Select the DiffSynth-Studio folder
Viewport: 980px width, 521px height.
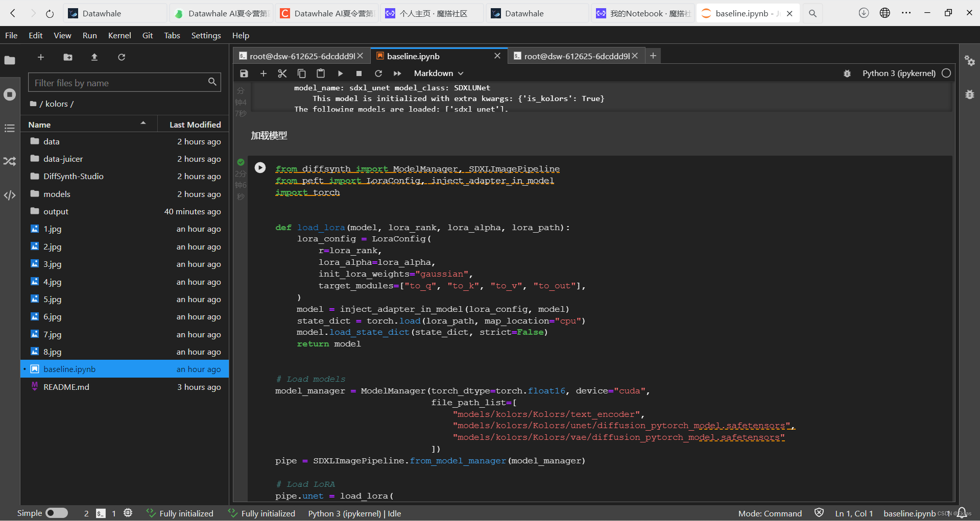pyautogui.click(x=125, y=176)
